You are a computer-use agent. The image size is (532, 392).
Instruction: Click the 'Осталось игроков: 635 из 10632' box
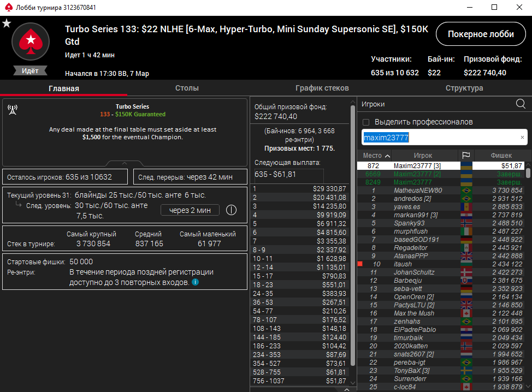pos(65,177)
